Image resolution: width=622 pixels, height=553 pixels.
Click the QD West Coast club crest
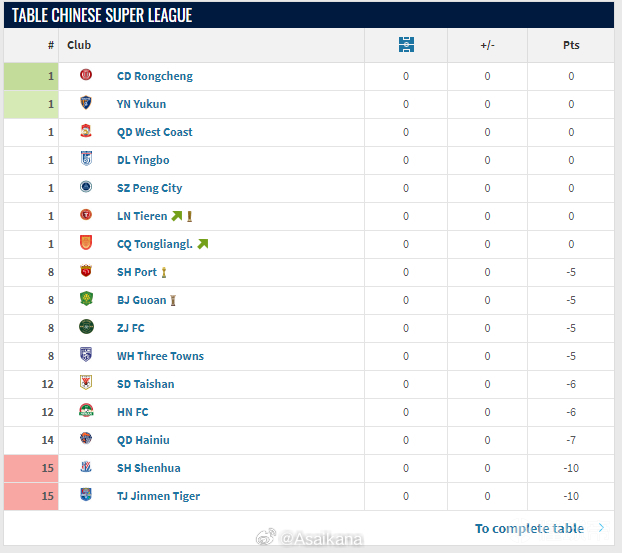tap(86, 132)
